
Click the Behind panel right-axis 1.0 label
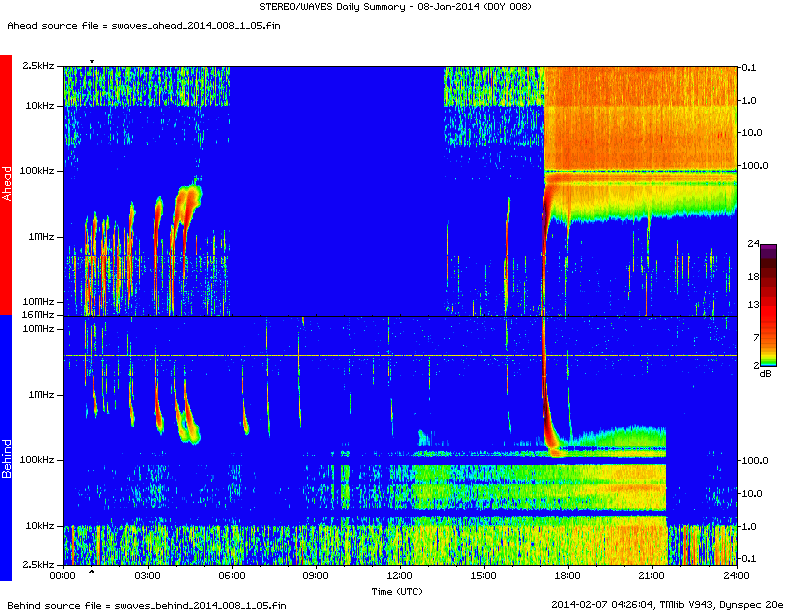click(749, 526)
